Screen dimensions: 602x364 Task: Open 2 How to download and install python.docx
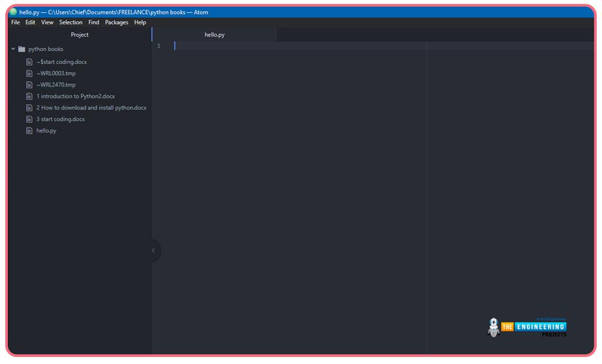tap(91, 108)
